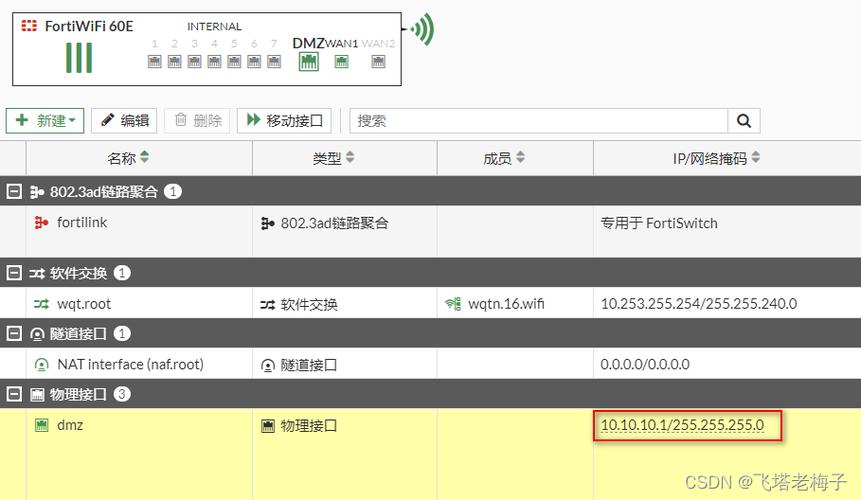Collapse the 802.3ad链路聚合 group
The width and height of the screenshot is (861, 500).
coord(14,192)
